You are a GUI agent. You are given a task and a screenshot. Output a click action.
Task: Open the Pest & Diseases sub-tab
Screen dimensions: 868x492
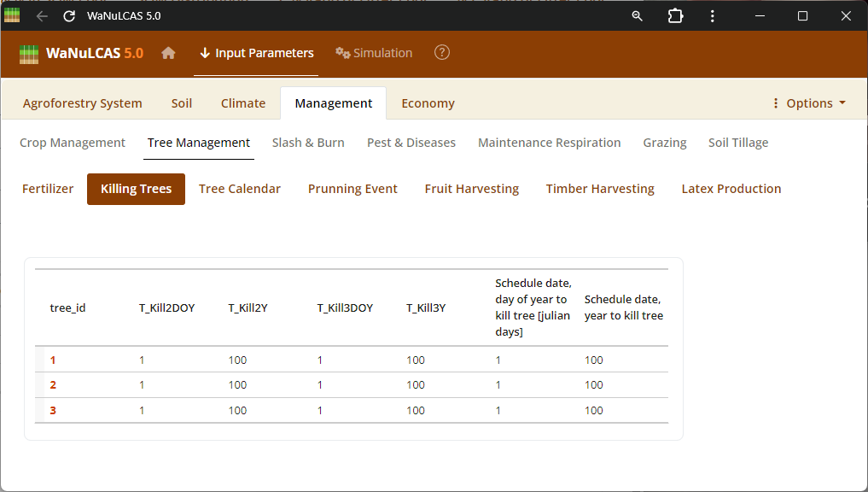pyautogui.click(x=411, y=143)
